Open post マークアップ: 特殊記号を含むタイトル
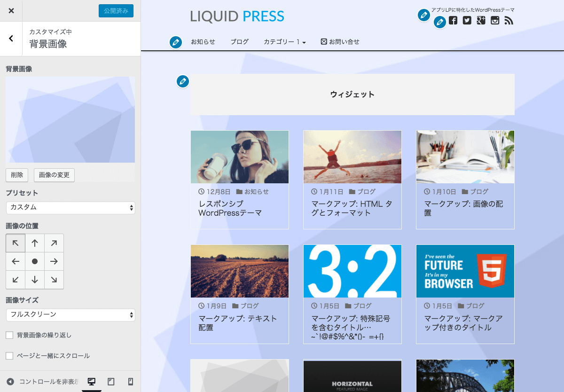The width and height of the screenshot is (564, 392). click(351, 328)
